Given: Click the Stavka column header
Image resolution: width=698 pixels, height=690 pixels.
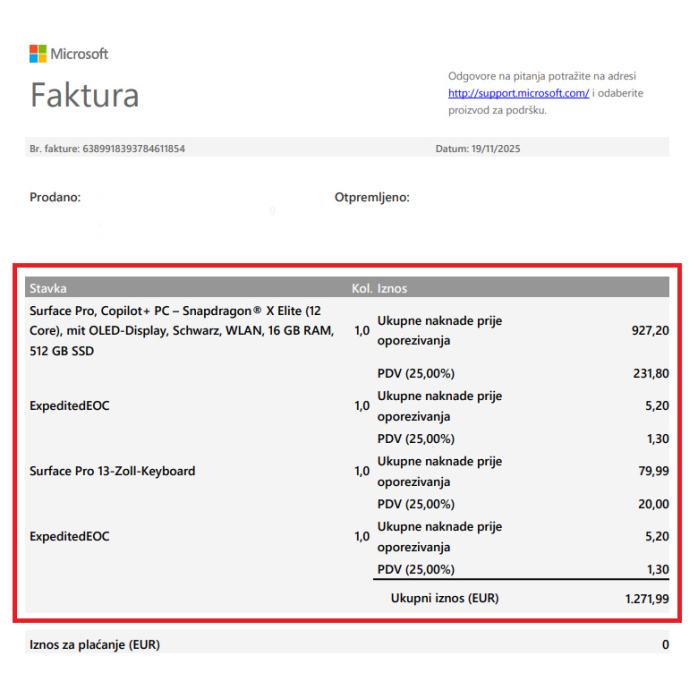Looking at the screenshot, I should (48, 288).
